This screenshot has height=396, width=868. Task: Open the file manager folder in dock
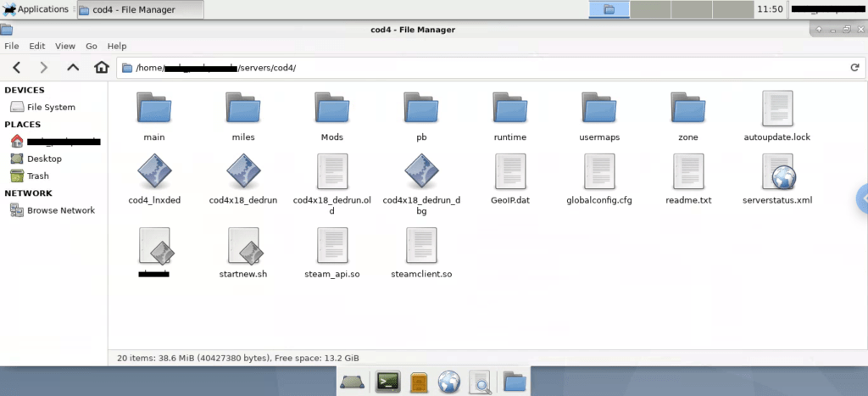515,382
